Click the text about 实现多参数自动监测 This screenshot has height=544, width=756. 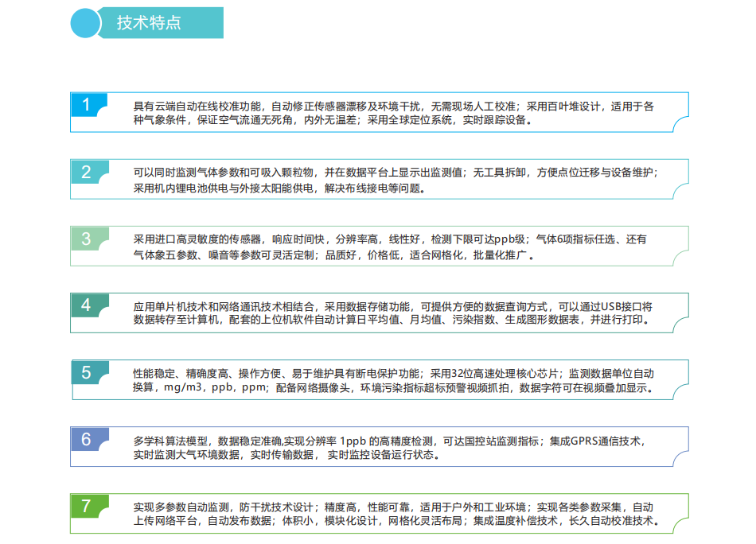tap(393, 515)
